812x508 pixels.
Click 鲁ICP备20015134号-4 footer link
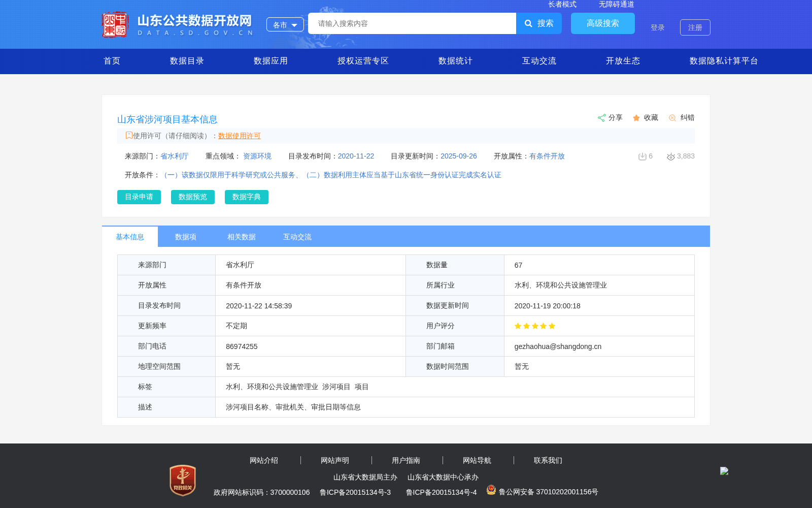point(442,492)
